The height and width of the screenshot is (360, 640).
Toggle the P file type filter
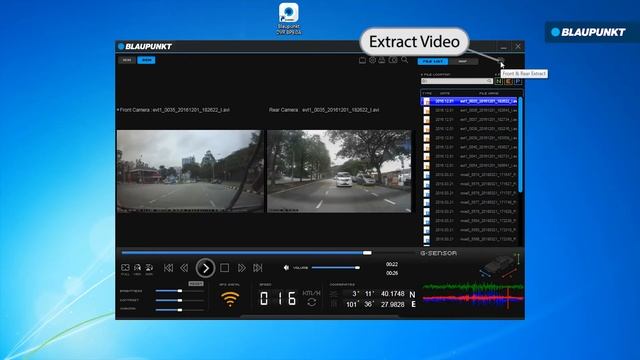[518, 81]
